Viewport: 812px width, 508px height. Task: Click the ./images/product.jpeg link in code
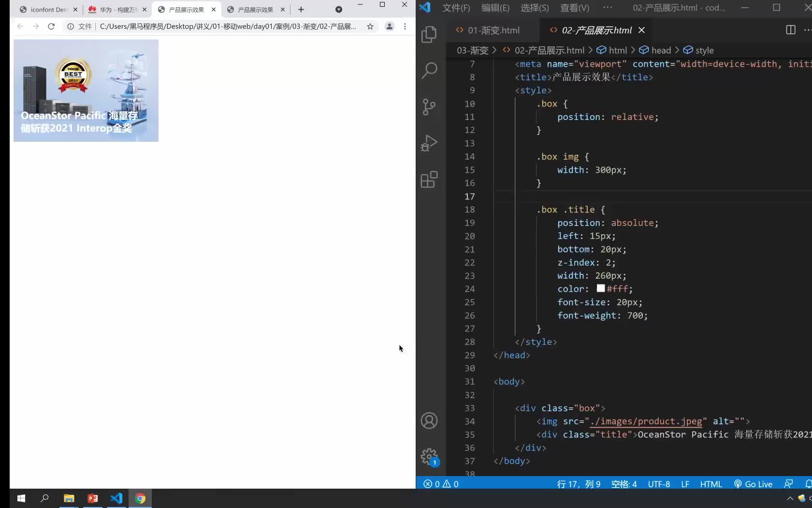(646, 421)
